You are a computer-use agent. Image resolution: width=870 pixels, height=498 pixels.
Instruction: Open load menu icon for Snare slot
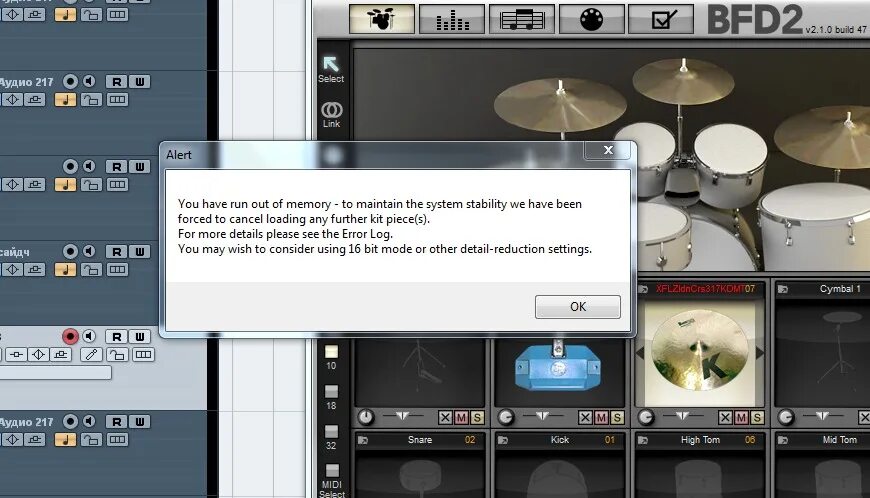(x=363, y=440)
